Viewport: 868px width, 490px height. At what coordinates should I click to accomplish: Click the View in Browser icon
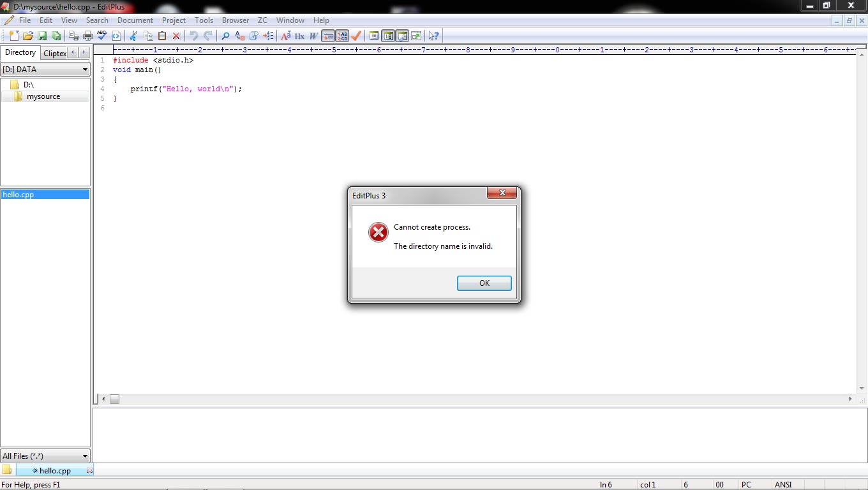pos(116,36)
